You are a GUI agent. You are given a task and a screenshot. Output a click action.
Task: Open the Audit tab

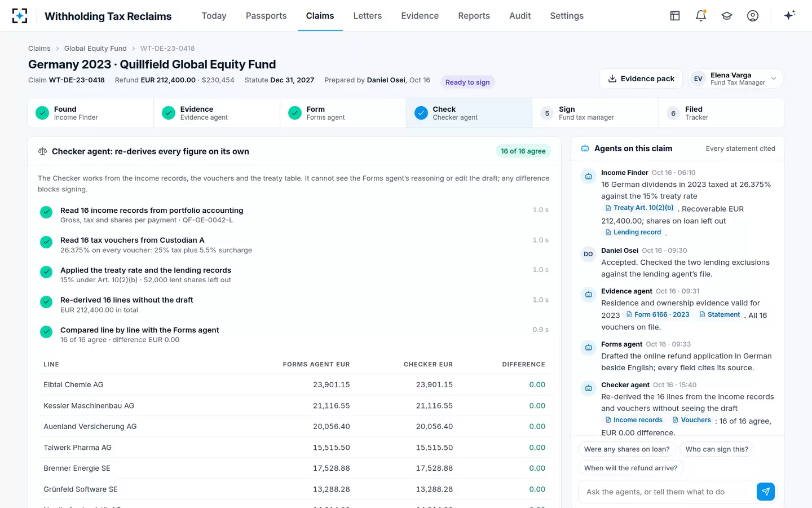coord(520,16)
